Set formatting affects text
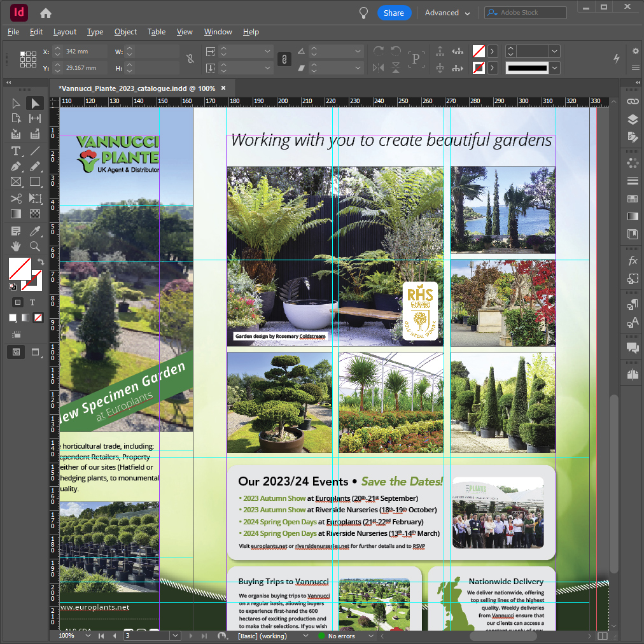Screen dimensions: 644x644 click(x=32, y=303)
